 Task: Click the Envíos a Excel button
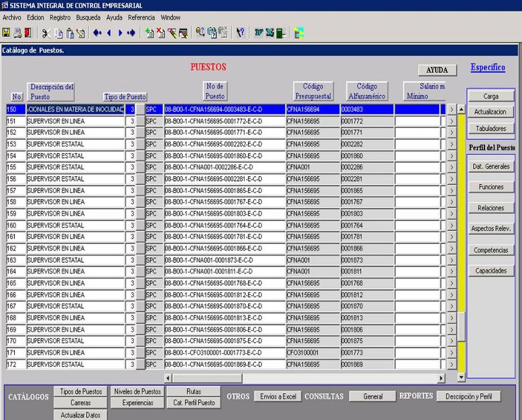click(x=278, y=397)
